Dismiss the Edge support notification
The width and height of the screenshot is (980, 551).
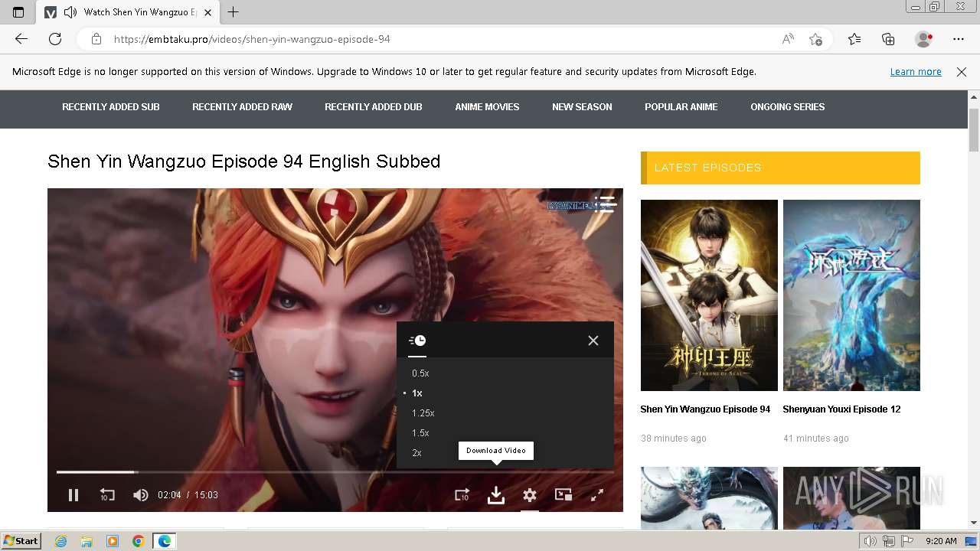click(962, 72)
